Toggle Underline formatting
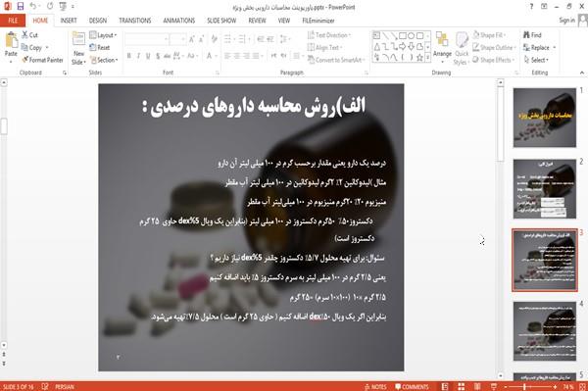Screen dimensions: 588x391 148,56
